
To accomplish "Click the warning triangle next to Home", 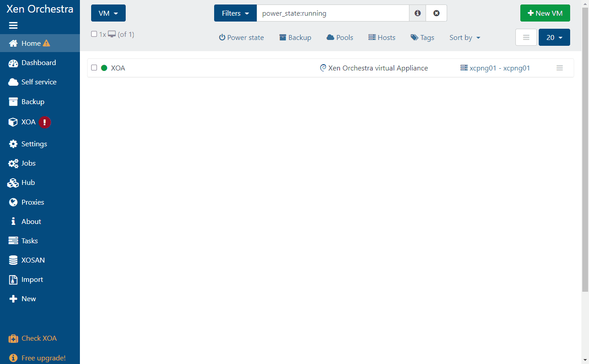I will coord(46,43).
